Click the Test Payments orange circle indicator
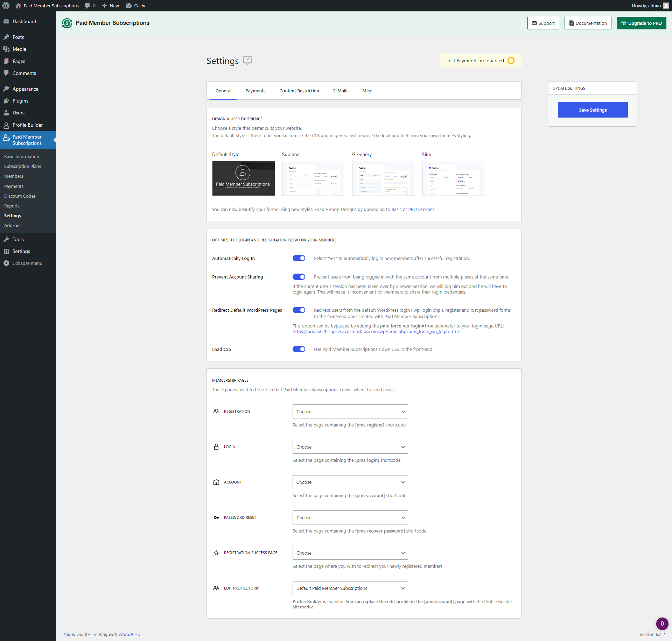672x642 pixels. point(511,61)
